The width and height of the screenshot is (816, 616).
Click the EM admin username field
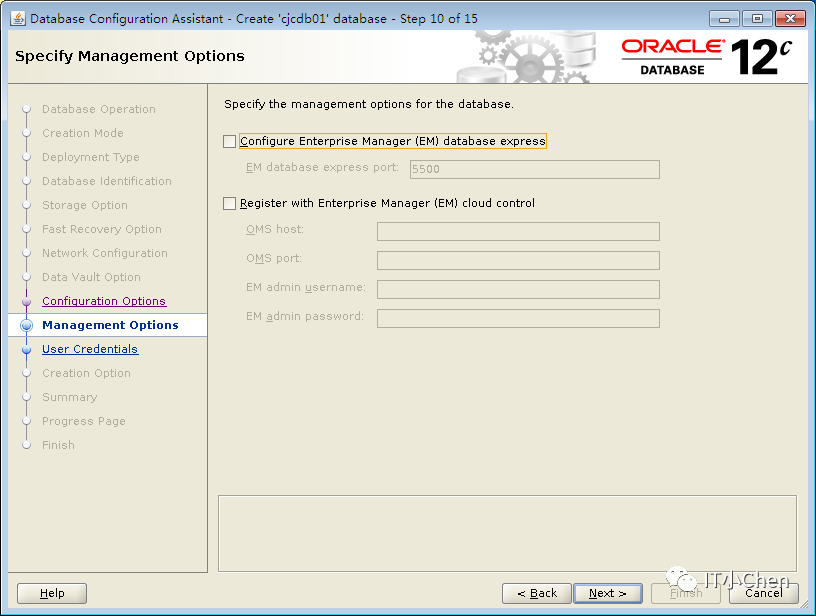(518, 289)
